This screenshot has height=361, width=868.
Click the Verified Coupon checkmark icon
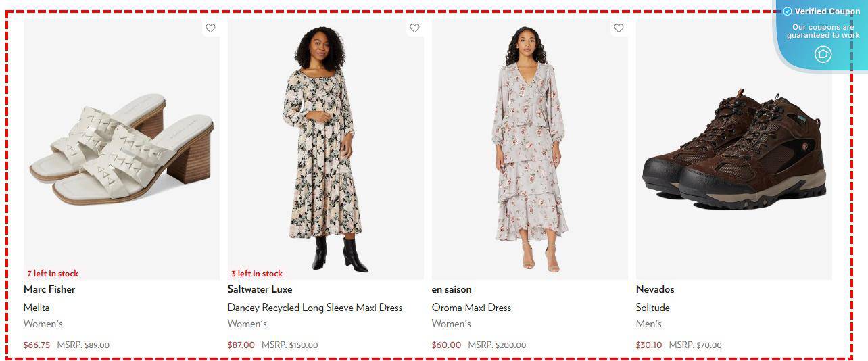tap(788, 11)
